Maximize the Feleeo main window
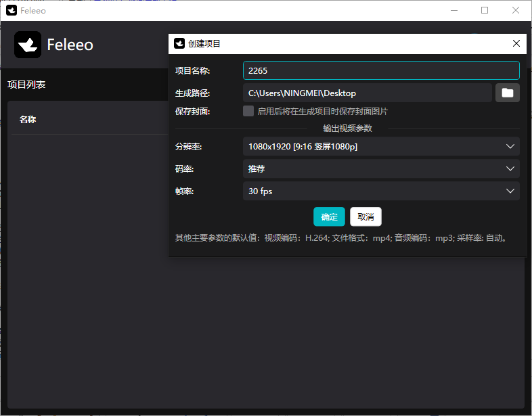Viewport: 532px width, 416px height. pyautogui.click(x=485, y=10)
